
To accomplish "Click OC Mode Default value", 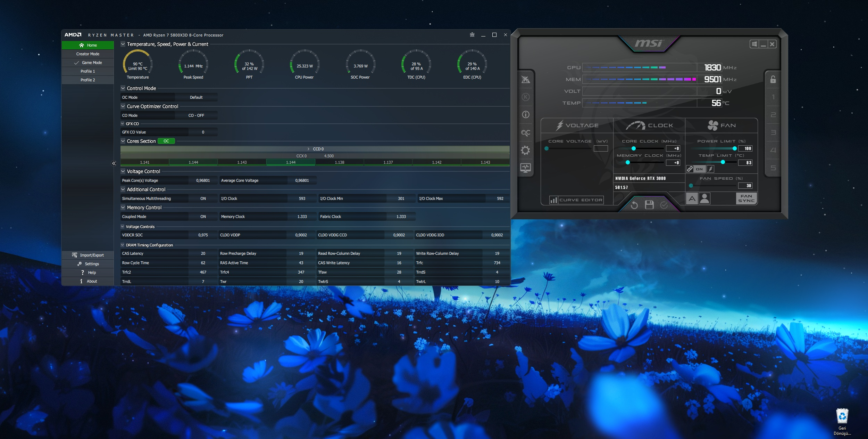I will click(x=196, y=97).
